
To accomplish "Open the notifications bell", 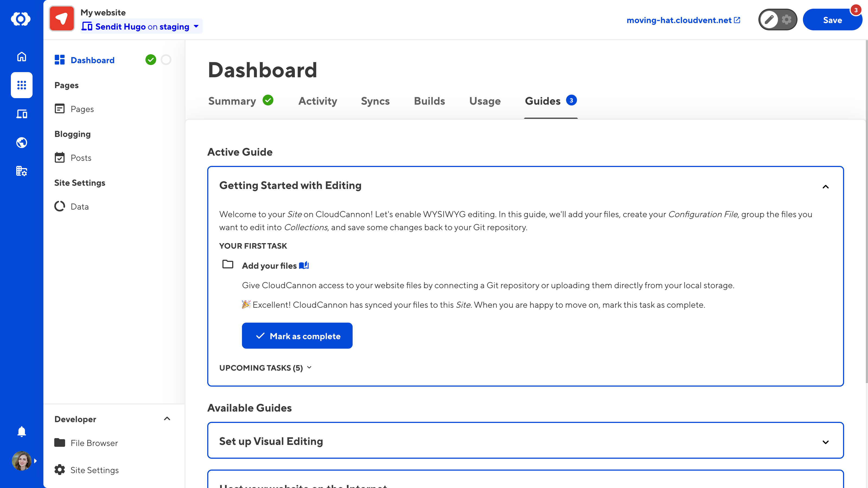I will (x=21, y=431).
